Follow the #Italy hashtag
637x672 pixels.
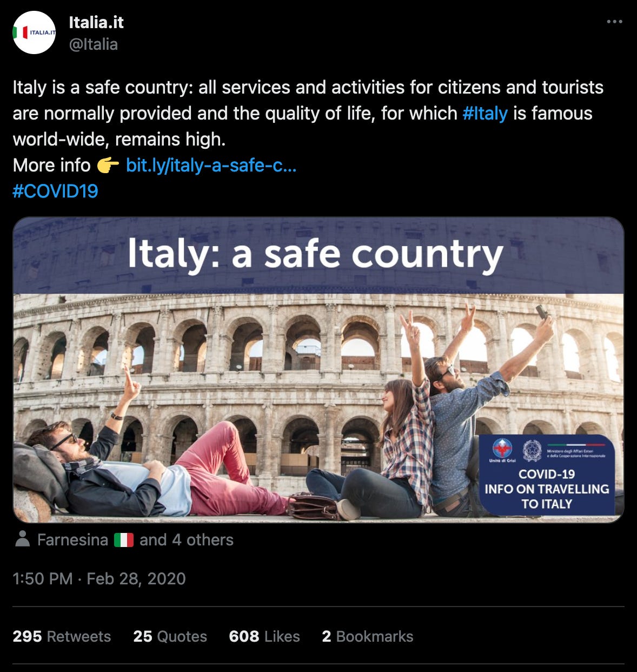[x=485, y=113]
